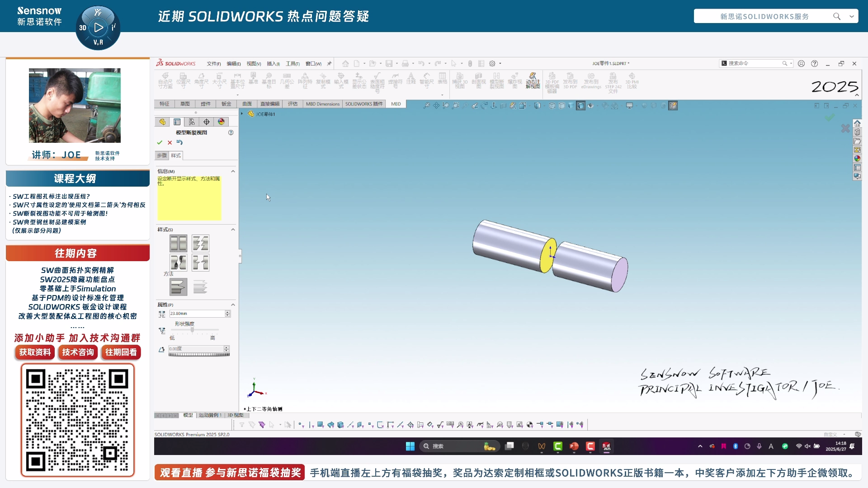The height and width of the screenshot is (488, 868).
Task: Expand the JOE零件1 tree node arrow
Action: (x=242, y=114)
